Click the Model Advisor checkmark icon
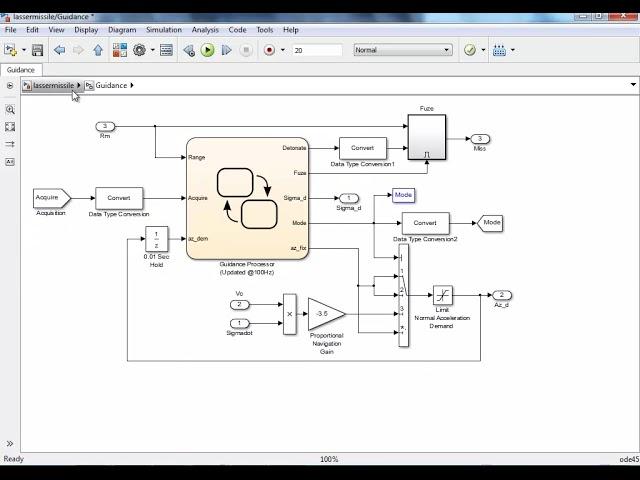 (470, 50)
